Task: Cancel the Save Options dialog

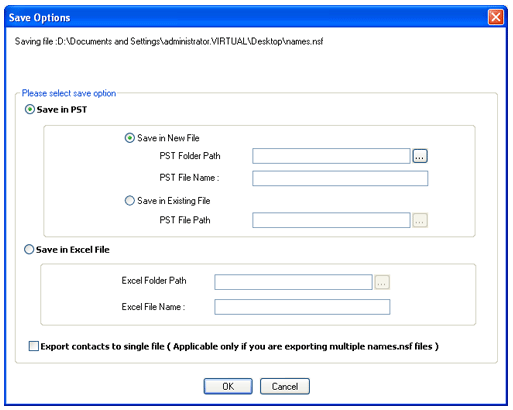Action: point(285,386)
